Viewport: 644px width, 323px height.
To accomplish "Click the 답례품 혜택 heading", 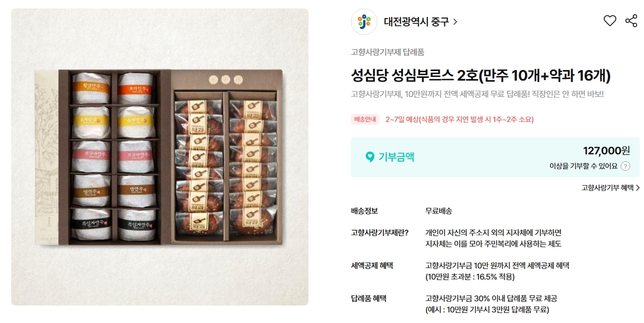I will [368, 298].
